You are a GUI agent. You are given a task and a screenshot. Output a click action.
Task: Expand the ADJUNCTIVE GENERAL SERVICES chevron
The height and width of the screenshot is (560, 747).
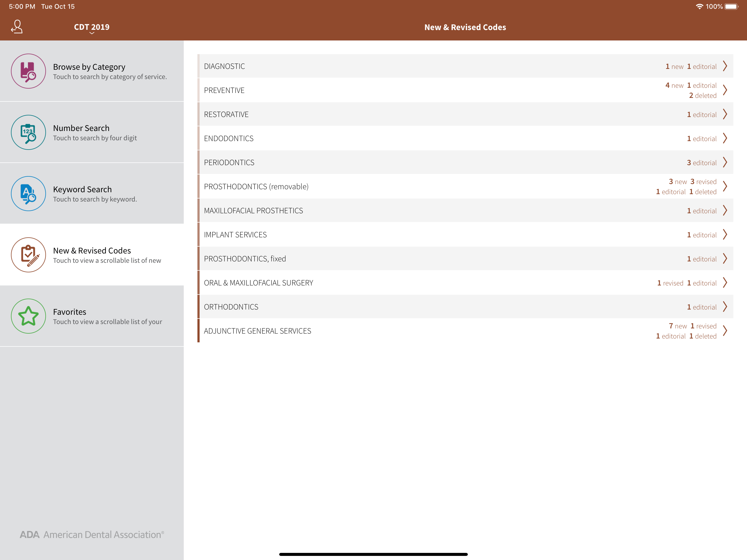pyautogui.click(x=725, y=331)
